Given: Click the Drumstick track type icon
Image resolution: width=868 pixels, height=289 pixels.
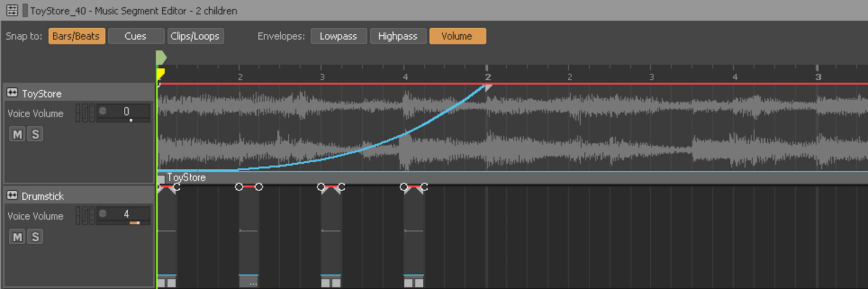Looking at the screenshot, I should coord(12,195).
